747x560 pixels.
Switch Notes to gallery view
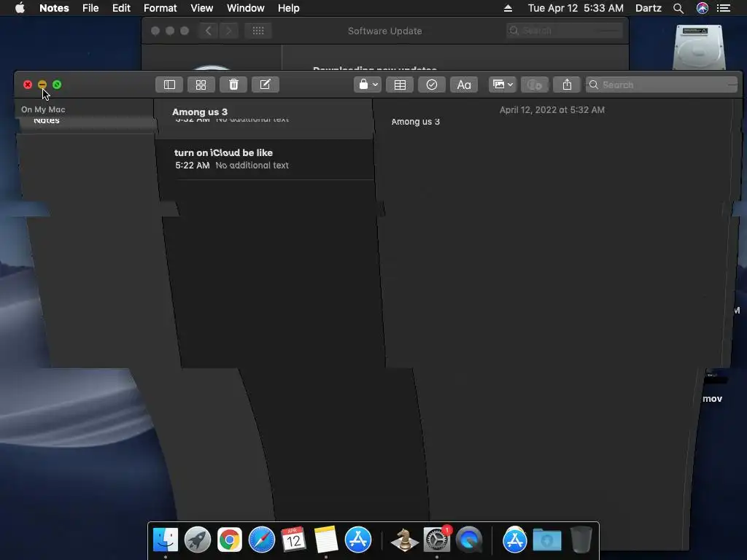tap(201, 85)
